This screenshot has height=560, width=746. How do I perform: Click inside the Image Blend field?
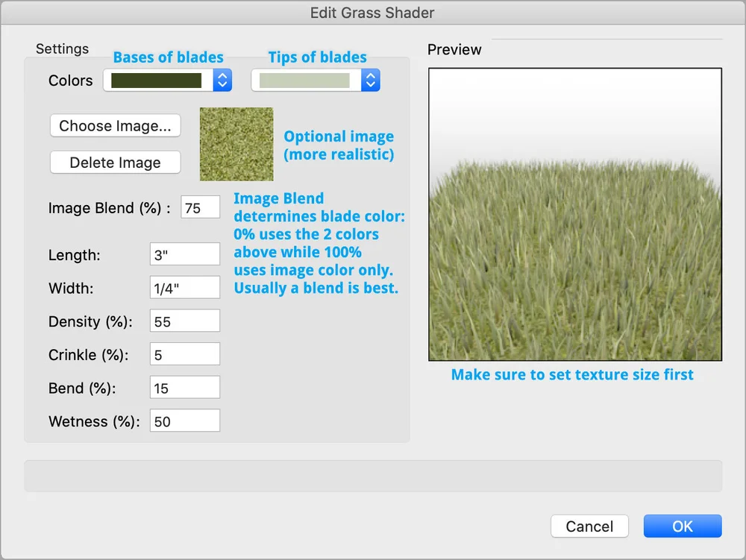pos(200,208)
